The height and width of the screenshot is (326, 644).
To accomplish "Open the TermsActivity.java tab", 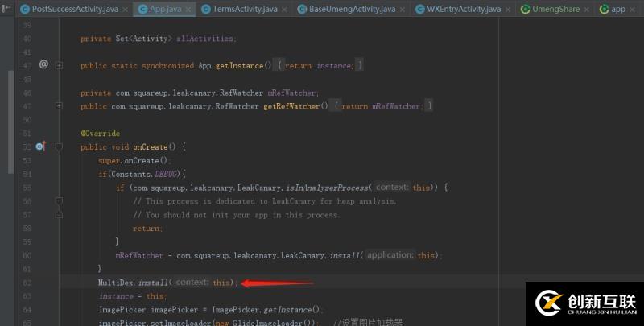I will [x=246, y=10].
